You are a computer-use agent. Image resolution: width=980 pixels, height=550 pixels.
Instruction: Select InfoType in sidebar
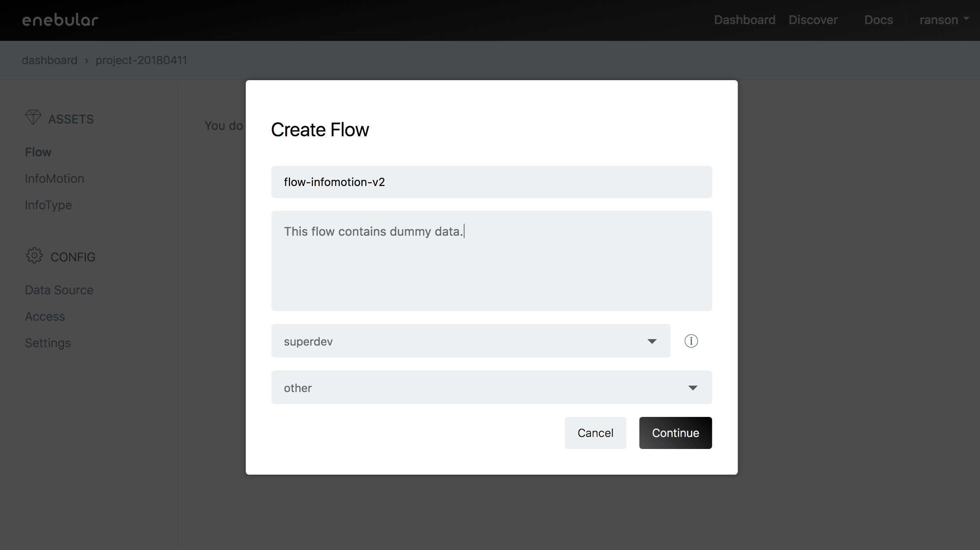tap(48, 205)
